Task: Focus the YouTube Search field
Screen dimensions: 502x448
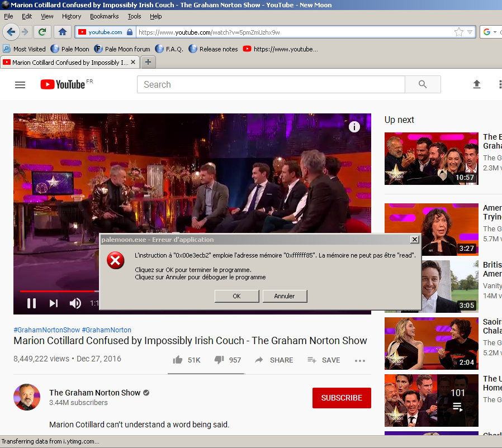Action: (271, 84)
